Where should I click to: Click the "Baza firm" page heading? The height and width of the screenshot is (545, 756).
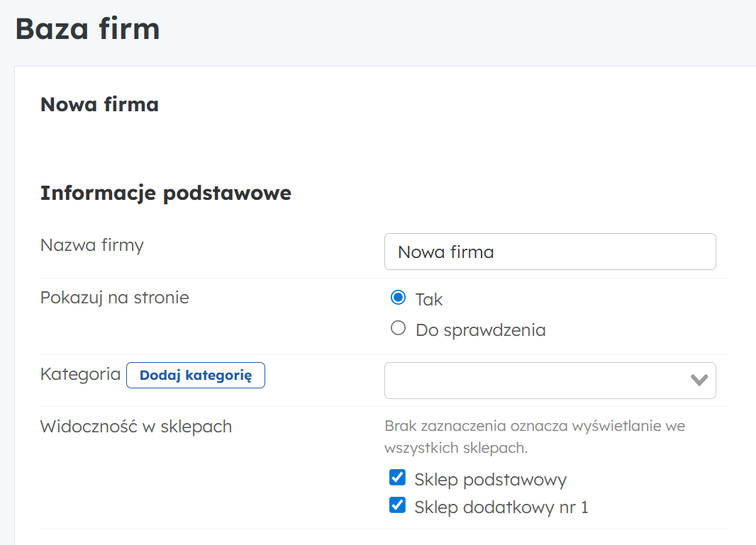87,29
